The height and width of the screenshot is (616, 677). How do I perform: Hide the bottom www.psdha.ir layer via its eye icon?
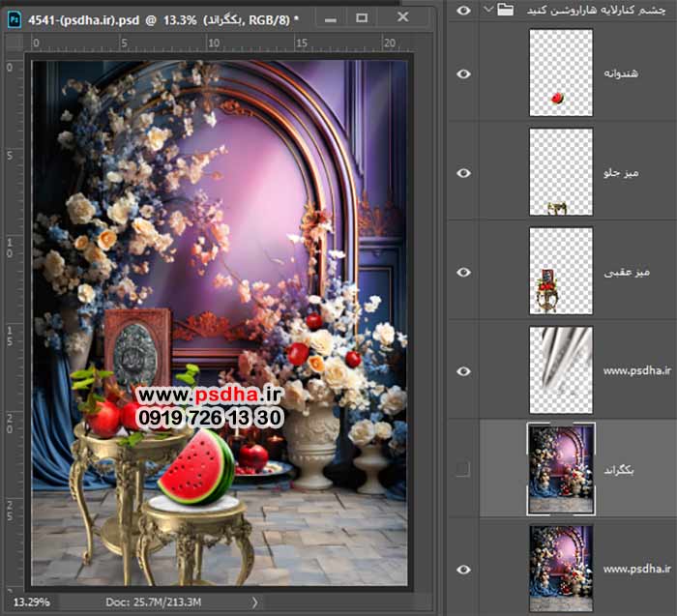pyautogui.click(x=463, y=570)
